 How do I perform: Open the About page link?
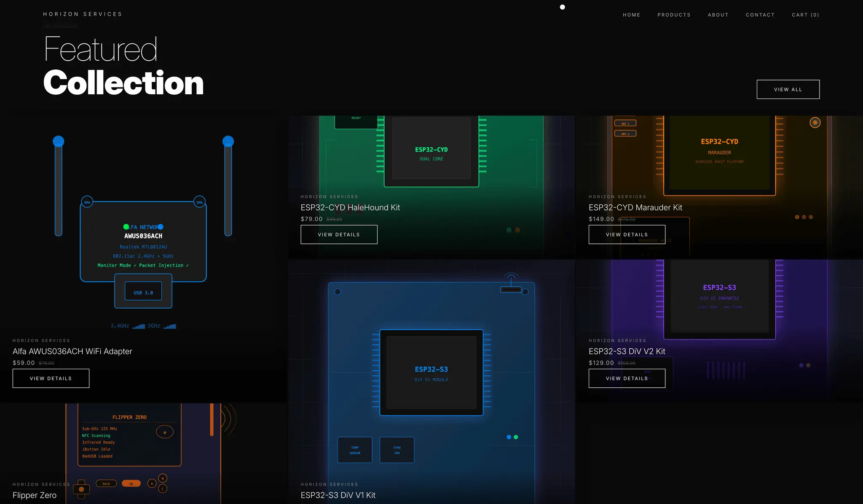(x=718, y=15)
